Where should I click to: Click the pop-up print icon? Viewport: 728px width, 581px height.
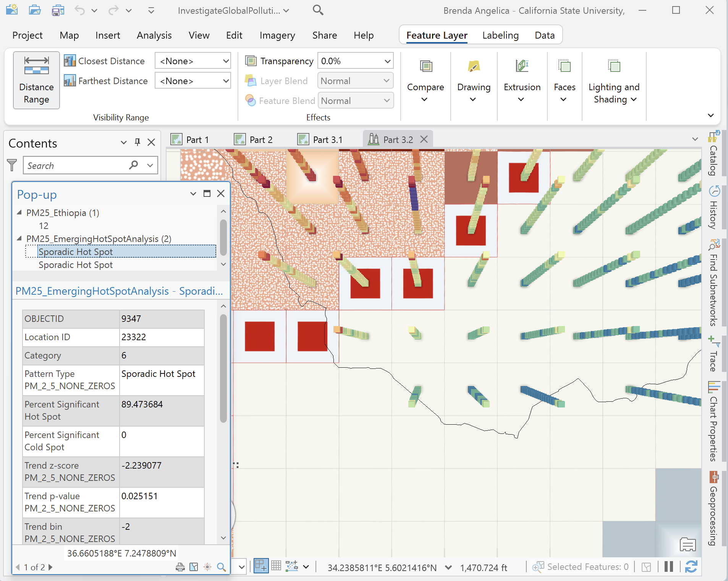180,567
